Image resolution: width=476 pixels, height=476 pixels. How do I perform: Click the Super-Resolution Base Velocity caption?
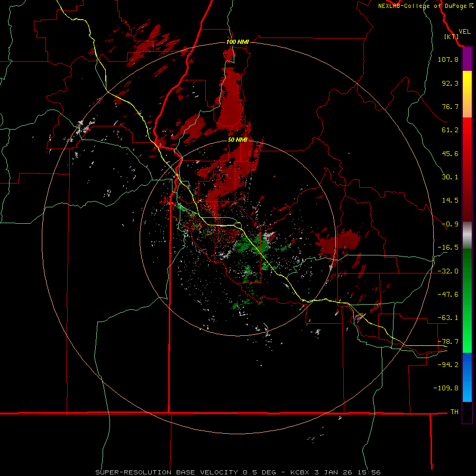(237, 472)
